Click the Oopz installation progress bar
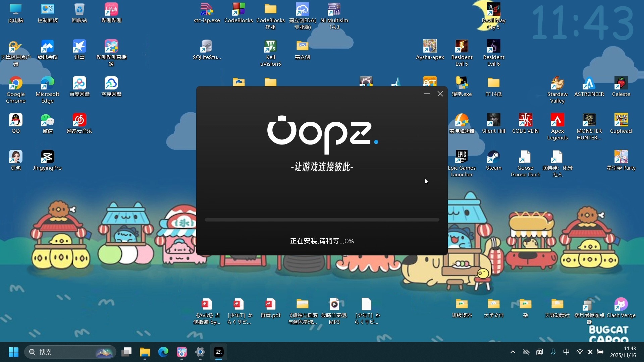This screenshot has height=362, width=644. click(x=322, y=220)
